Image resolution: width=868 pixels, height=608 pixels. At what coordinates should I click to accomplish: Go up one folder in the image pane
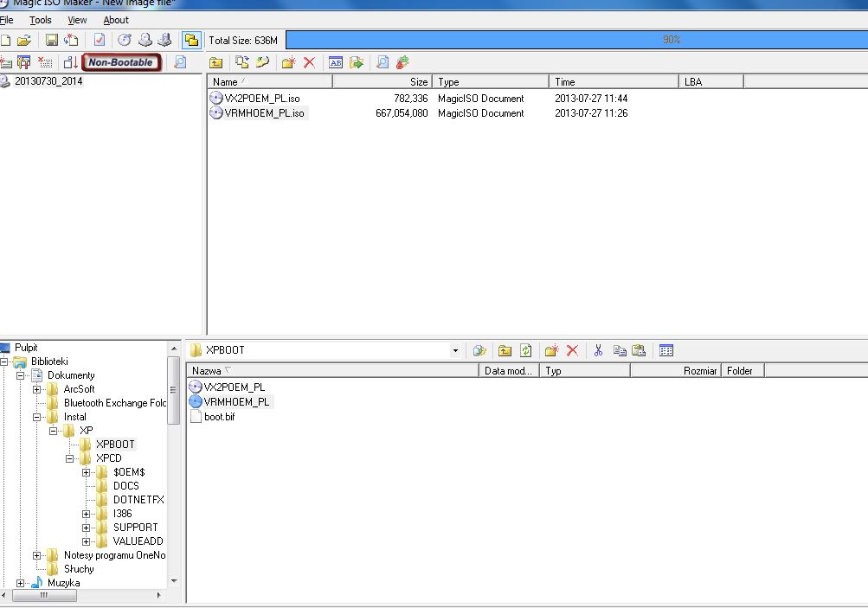[215, 62]
